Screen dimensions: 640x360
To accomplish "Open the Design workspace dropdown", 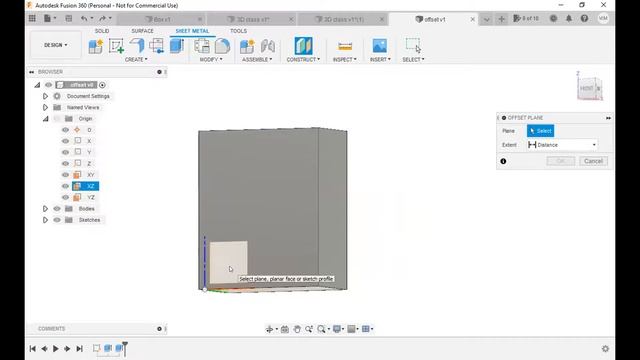I will (x=56, y=45).
